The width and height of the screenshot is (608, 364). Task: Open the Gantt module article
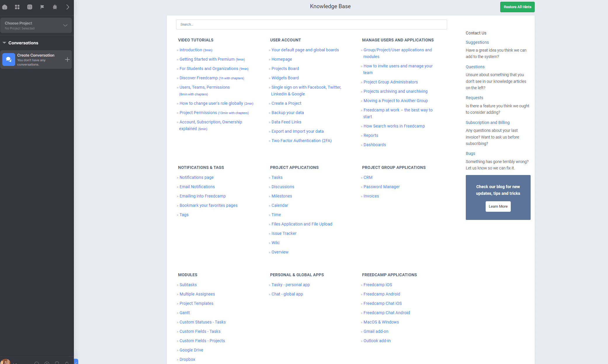click(185, 313)
